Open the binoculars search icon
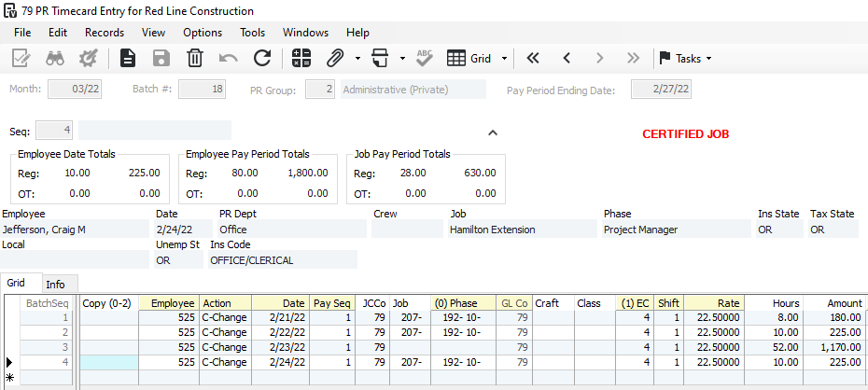Viewport: 868px width, 390px height. (x=55, y=58)
